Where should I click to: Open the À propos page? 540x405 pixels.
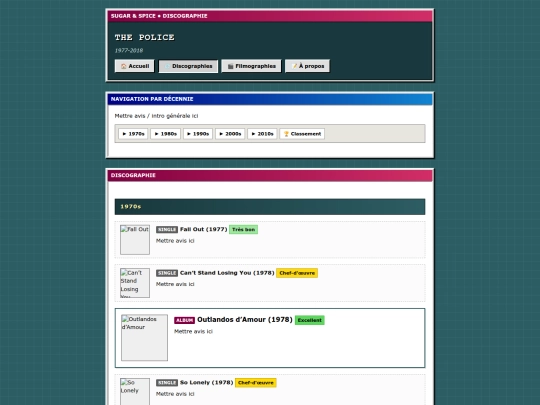coord(307,66)
